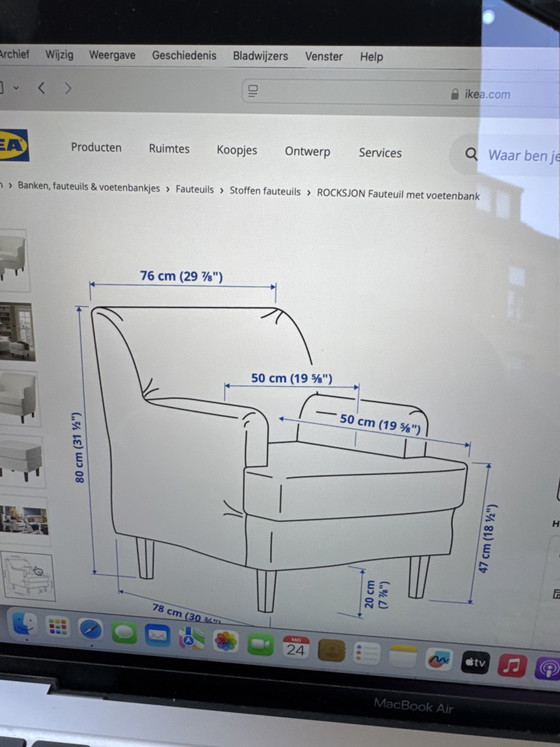Open Finder from the Dock
Viewport: 560px width, 747px height.
tap(24, 623)
